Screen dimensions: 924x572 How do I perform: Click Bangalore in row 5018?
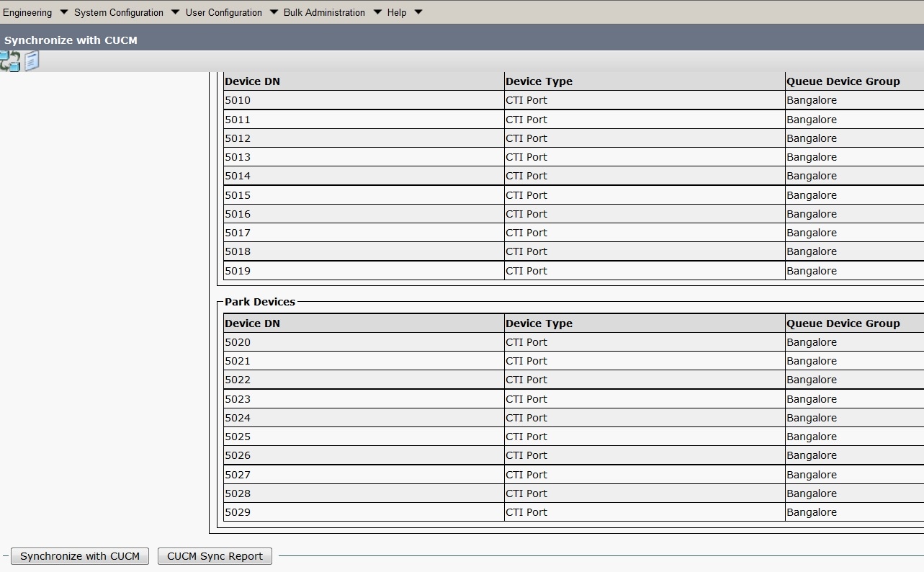click(x=812, y=251)
